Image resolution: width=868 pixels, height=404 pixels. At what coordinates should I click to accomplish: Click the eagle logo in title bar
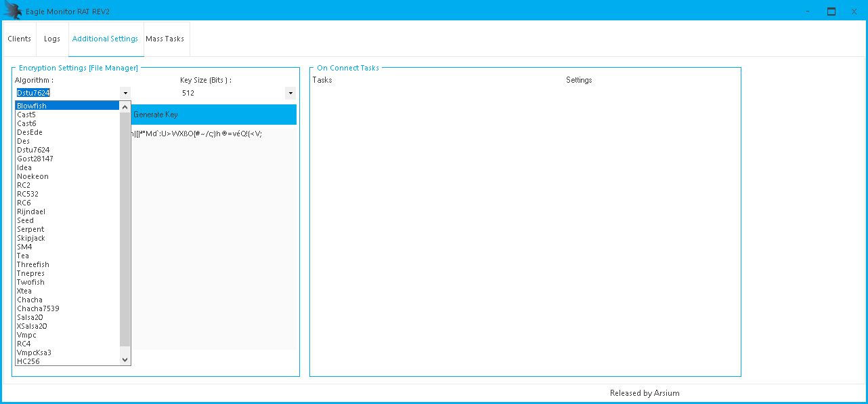[13, 11]
